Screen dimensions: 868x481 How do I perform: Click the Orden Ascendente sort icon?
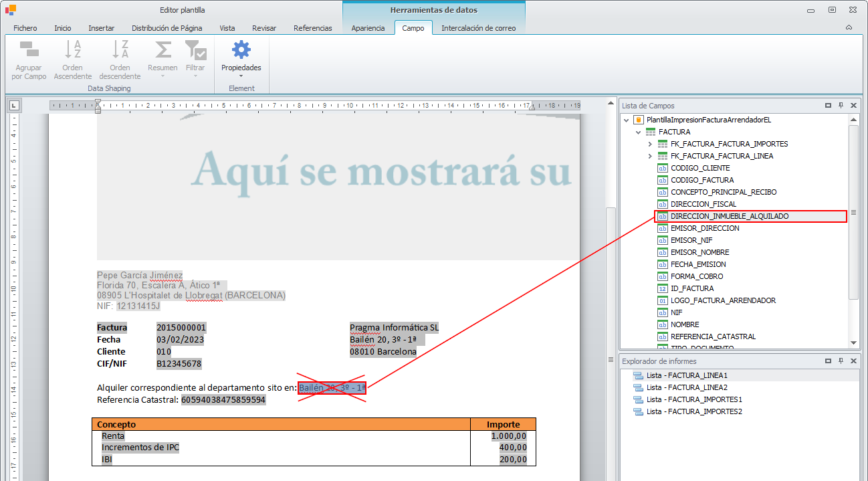click(72, 50)
